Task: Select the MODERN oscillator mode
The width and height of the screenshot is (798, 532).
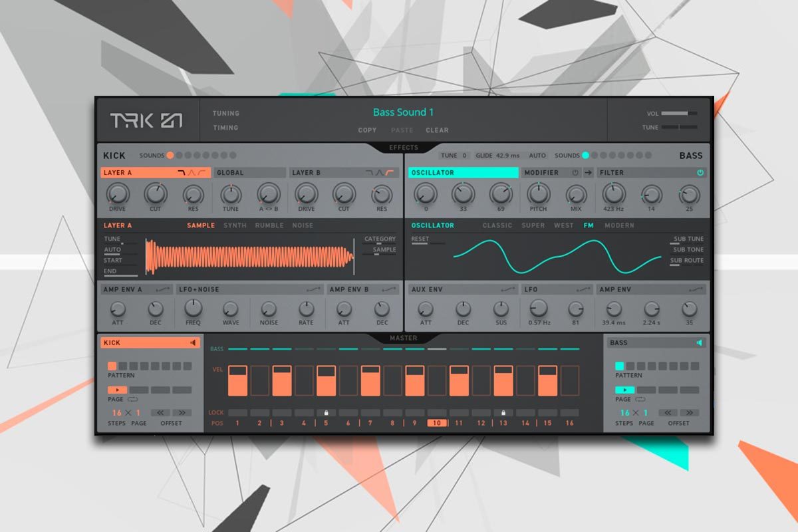Action: tap(619, 225)
